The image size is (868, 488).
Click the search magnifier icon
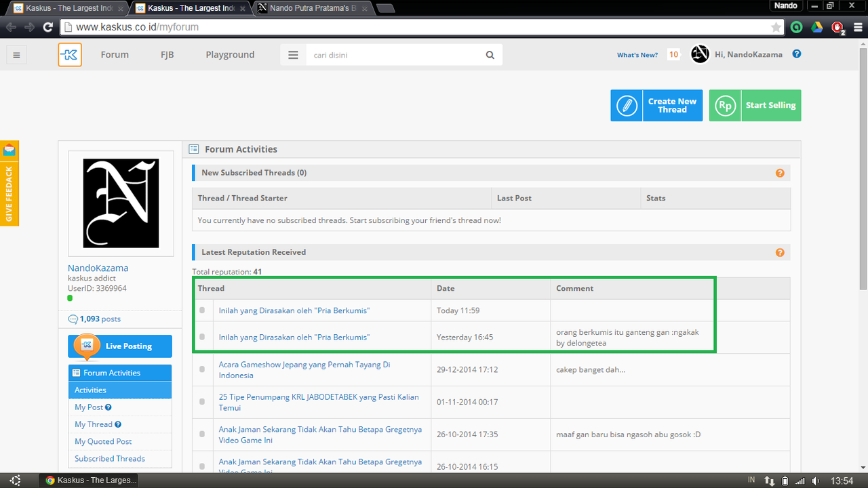point(490,55)
